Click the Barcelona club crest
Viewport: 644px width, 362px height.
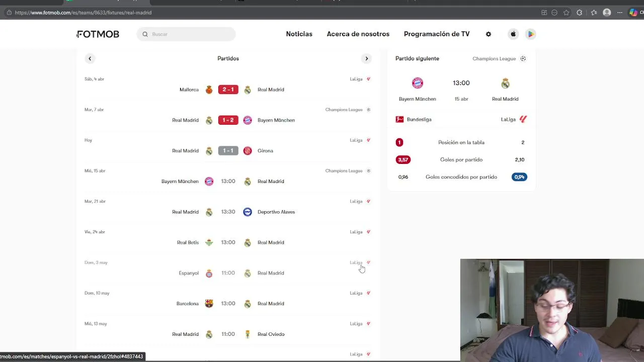coord(209,304)
